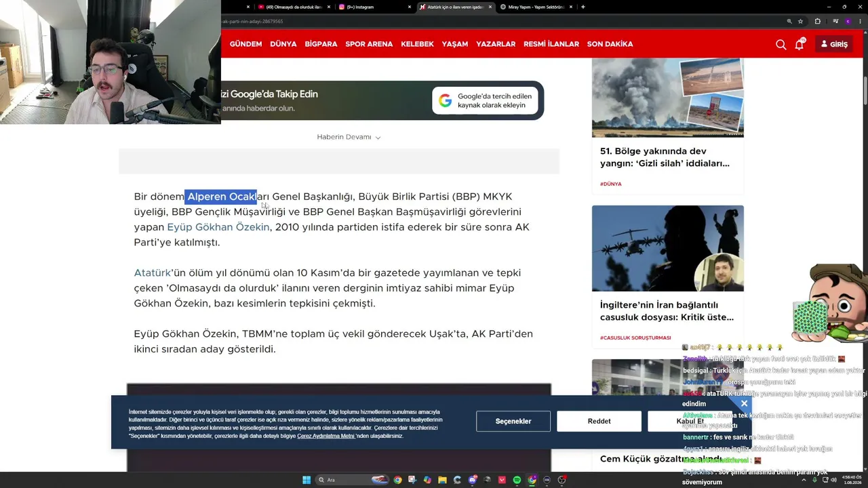Open the Copilot taskbar icon

[427, 480]
